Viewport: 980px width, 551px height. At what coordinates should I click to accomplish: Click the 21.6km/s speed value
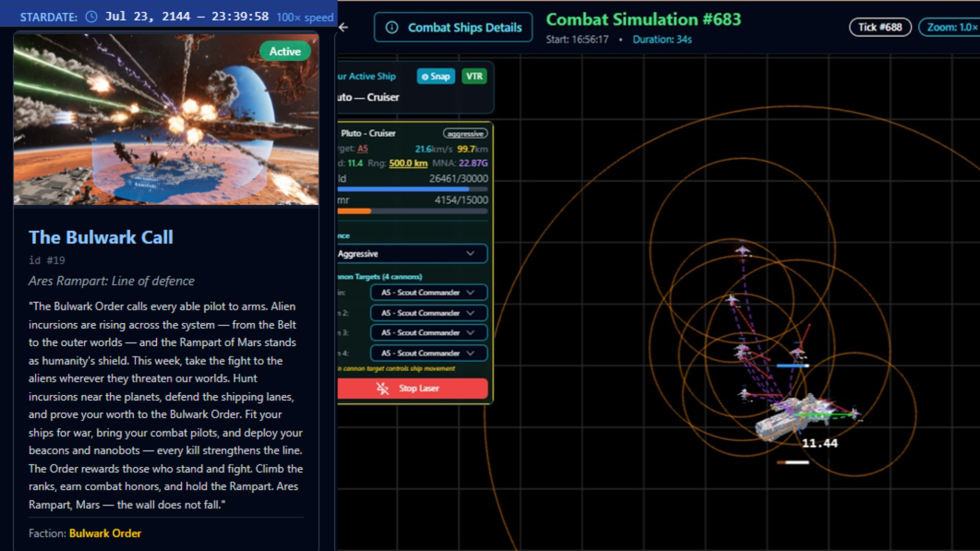click(434, 149)
